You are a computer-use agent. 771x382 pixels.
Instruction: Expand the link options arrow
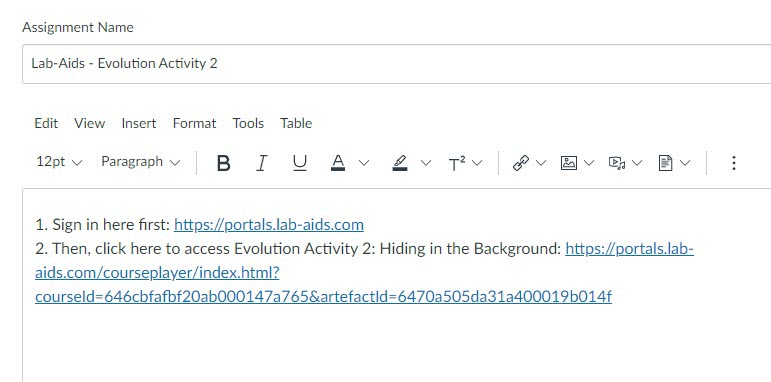pos(541,163)
